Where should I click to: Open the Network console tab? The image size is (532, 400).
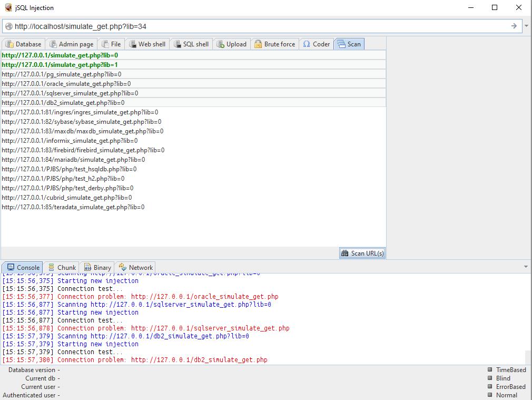(135, 267)
